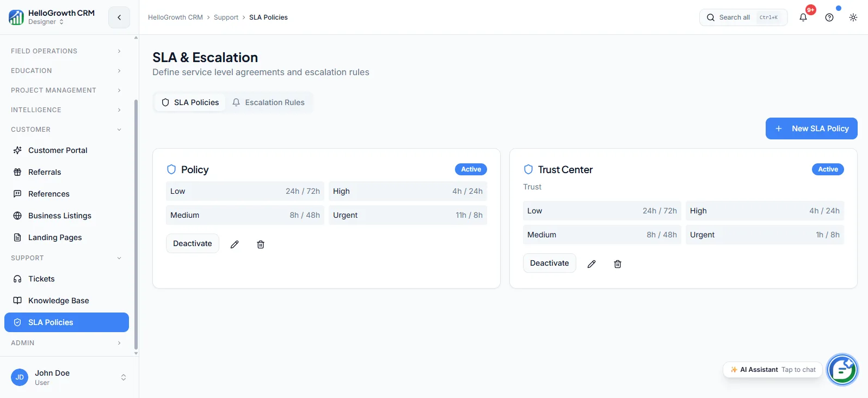Edit the Policy SLA with pencil icon

[x=235, y=244]
